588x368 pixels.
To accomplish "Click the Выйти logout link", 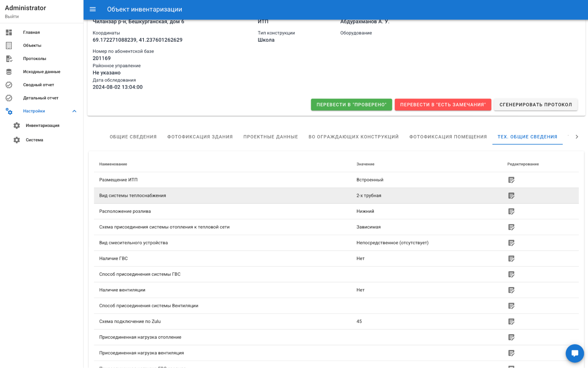I will tap(12, 16).
